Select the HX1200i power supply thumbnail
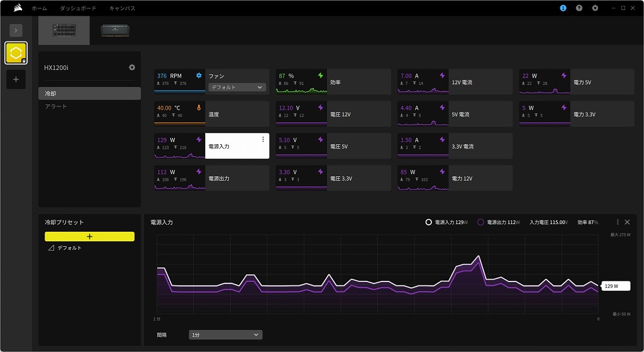Viewport: 644px width, 352px height. [x=64, y=30]
